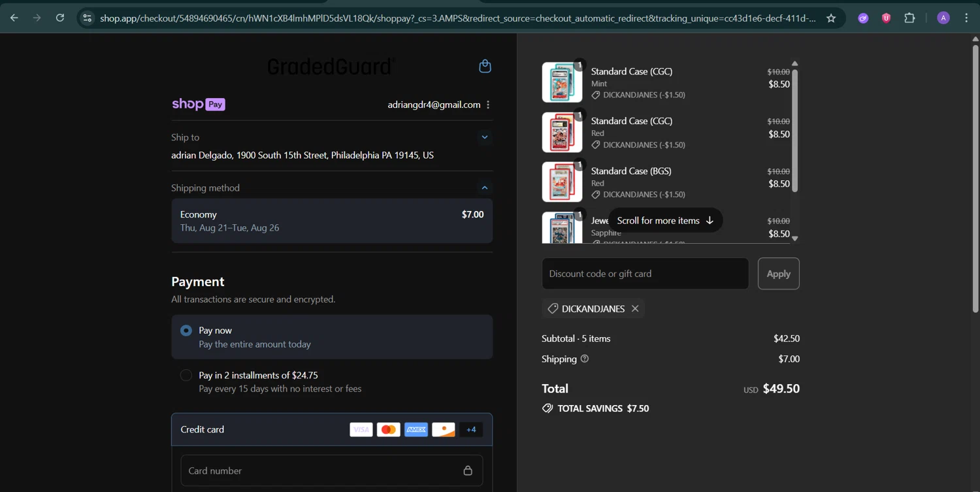This screenshot has height=492, width=980.
Task: Click the browser back arrow
Action: coord(14,18)
